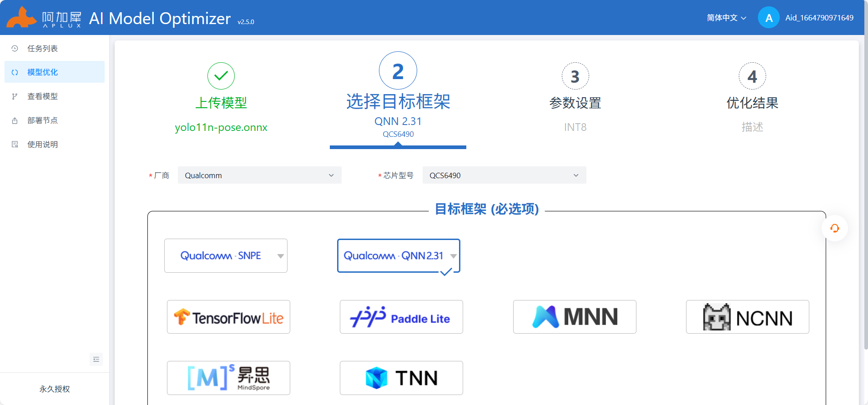Click the usage instructions document icon
The height and width of the screenshot is (405, 868).
point(15,145)
